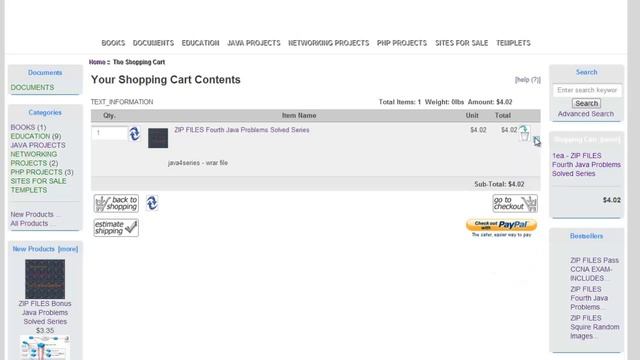Open the BOOKS menu item
This screenshot has width=640, height=360.
pos(113,43)
